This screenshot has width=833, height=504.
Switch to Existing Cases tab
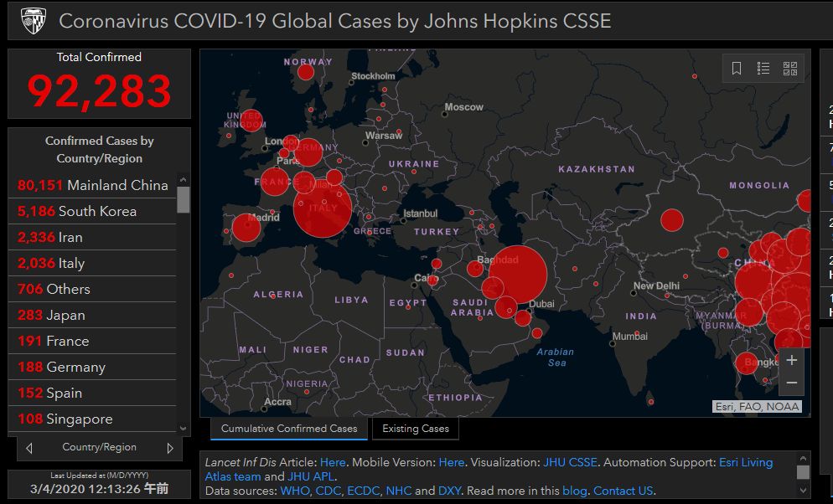[x=416, y=429]
